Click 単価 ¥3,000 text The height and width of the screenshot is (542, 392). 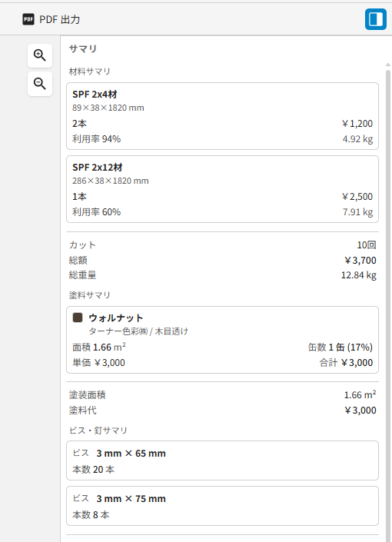98,363
